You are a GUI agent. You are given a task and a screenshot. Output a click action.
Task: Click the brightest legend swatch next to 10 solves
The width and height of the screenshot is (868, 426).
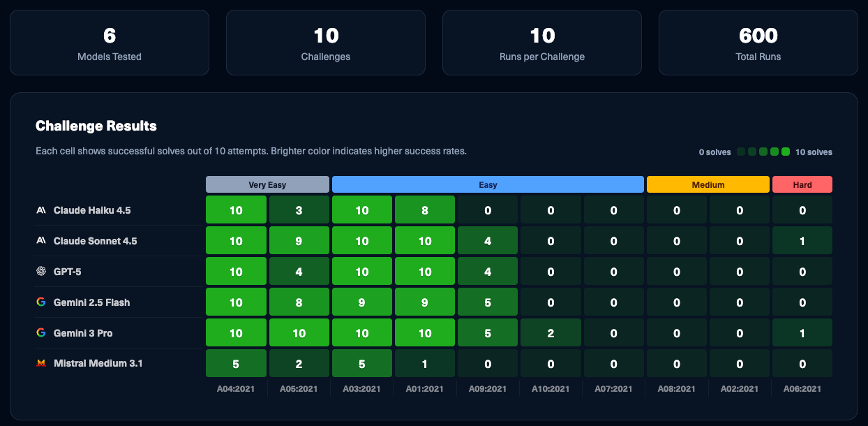click(786, 152)
